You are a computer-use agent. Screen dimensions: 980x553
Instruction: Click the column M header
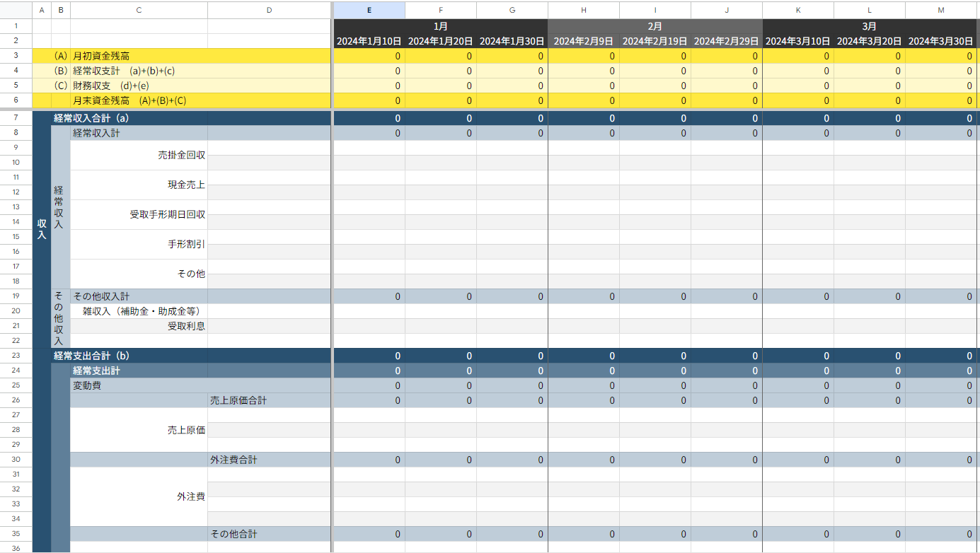pos(940,10)
